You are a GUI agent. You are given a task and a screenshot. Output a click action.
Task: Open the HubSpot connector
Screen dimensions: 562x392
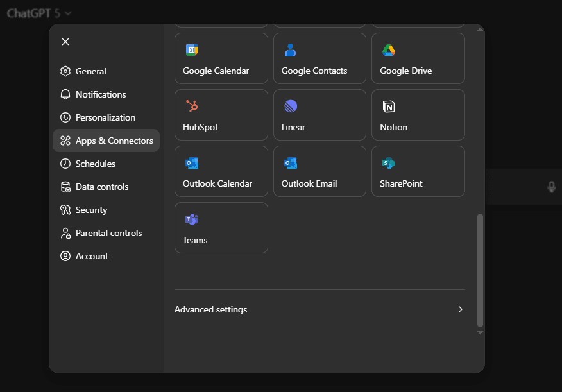coord(221,115)
